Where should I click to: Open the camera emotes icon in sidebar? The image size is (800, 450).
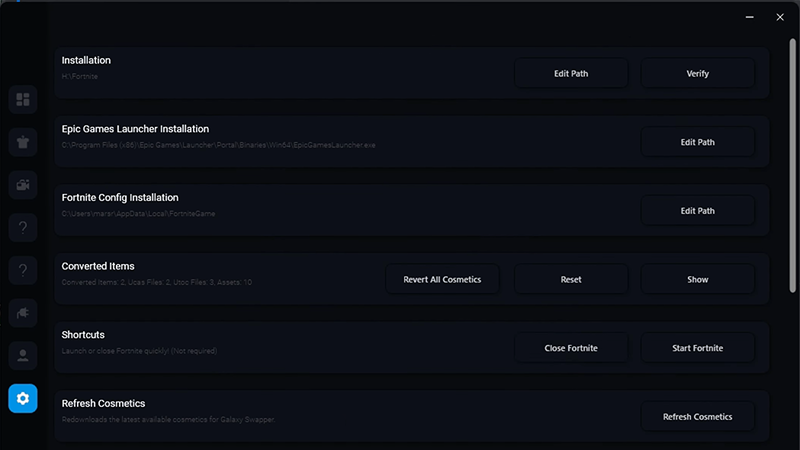point(22,185)
